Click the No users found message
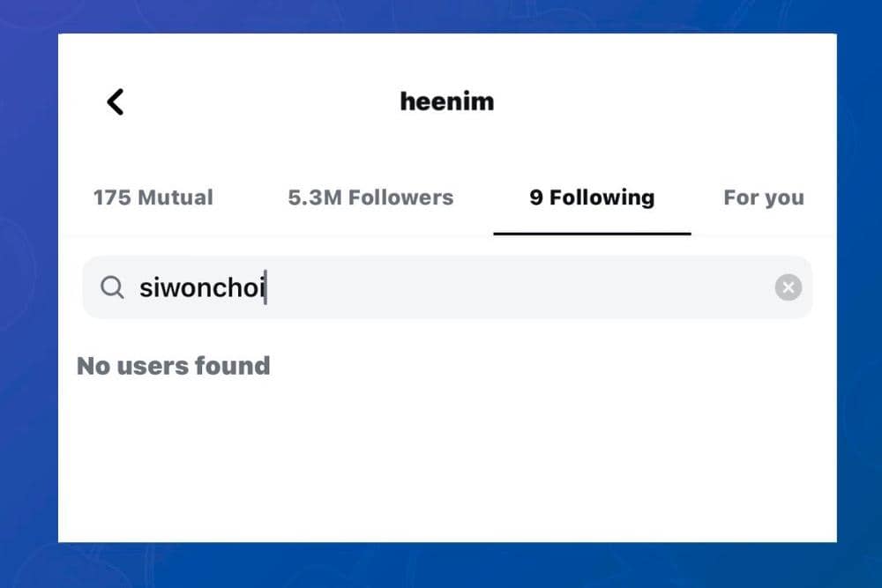The width and height of the screenshot is (882, 588). [x=174, y=366]
